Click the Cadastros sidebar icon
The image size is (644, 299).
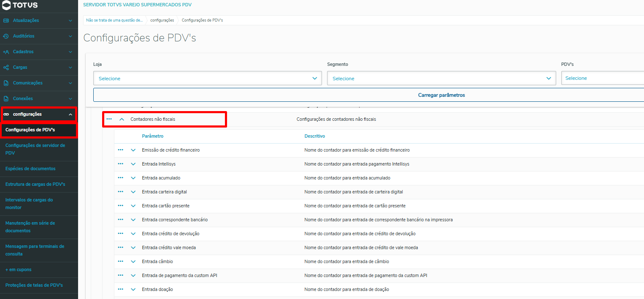tap(6, 52)
